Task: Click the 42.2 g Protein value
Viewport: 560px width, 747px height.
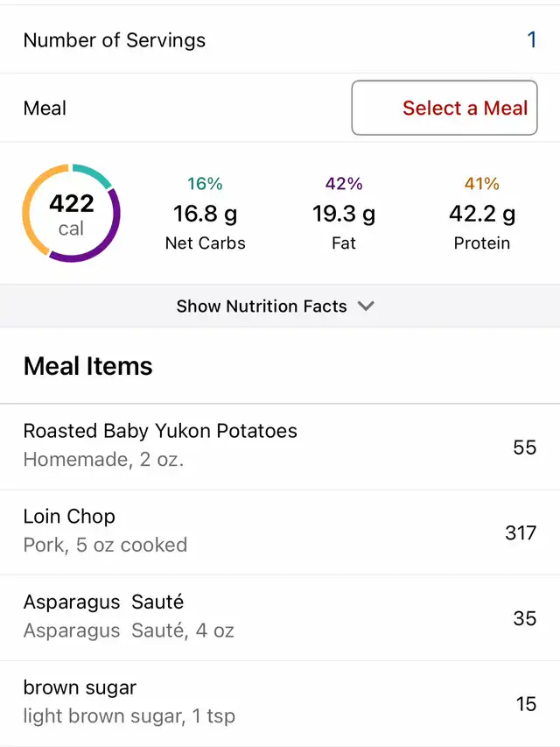Action: (x=481, y=214)
